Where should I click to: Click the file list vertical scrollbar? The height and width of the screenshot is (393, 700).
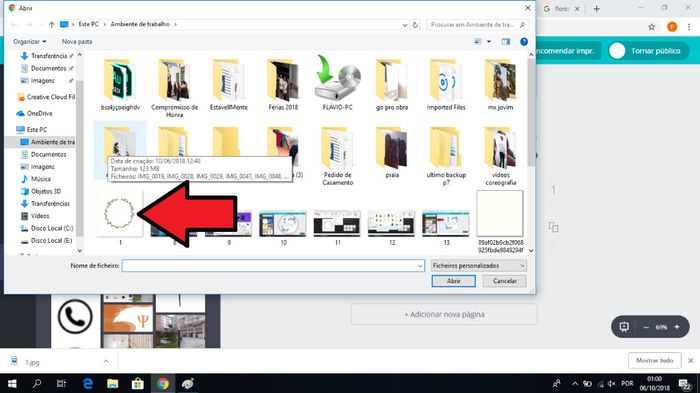click(x=531, y=113)
